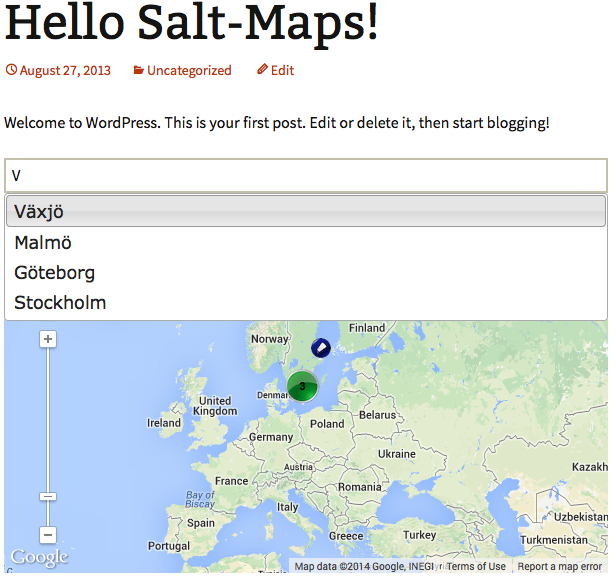Click the map zoom out minus button
The image size is (615, 583).
click(x=48, y=535)
